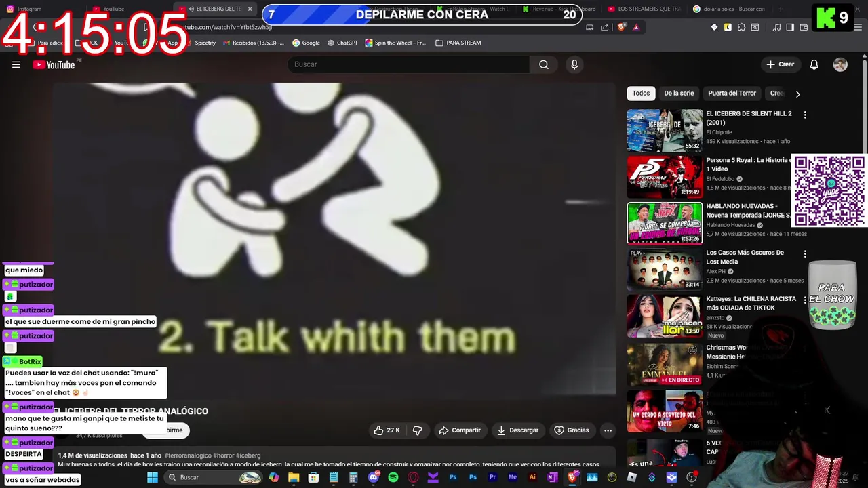This screenshot has width=868, height=488.
Task: Show next filter chips with arrow
Action: [x=797, y=94]
